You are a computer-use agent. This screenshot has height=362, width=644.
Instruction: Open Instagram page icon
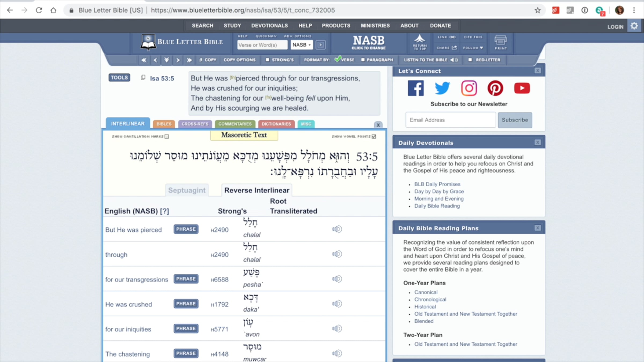pos(469,88)
